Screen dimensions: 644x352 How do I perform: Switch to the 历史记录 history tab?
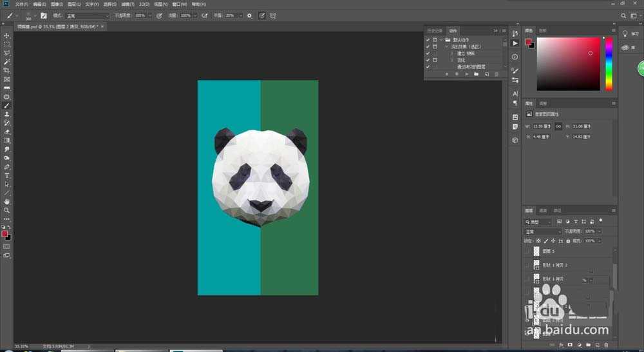[435, 30]
